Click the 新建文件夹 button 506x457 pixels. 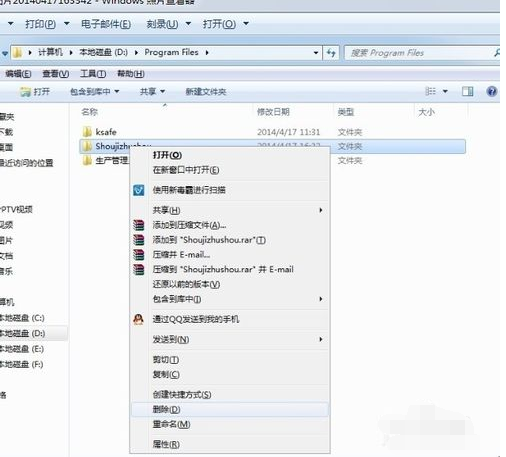(x=206, y=92)
